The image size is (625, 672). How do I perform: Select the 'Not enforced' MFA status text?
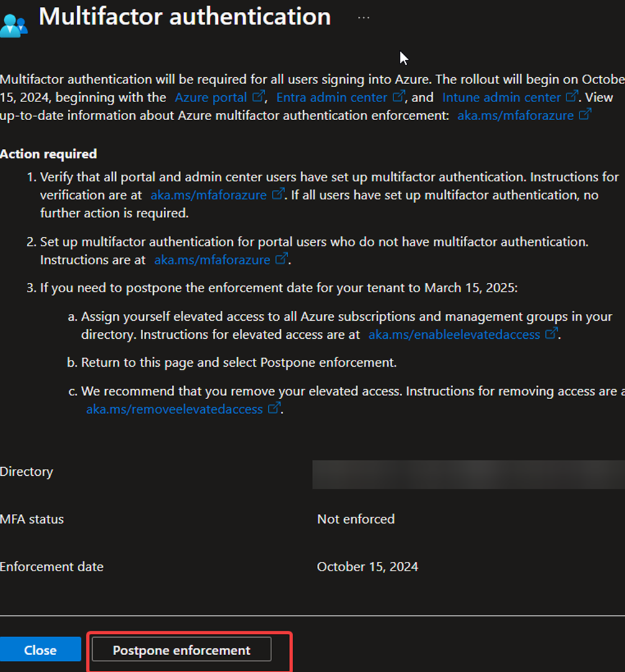point(355,519)
